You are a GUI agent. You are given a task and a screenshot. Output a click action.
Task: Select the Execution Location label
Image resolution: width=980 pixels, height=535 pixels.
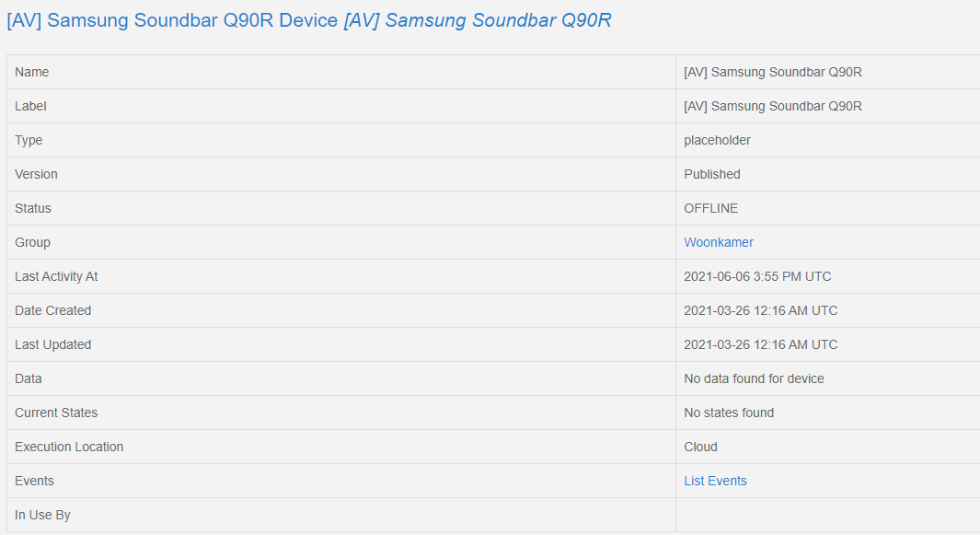click(69, 447)
